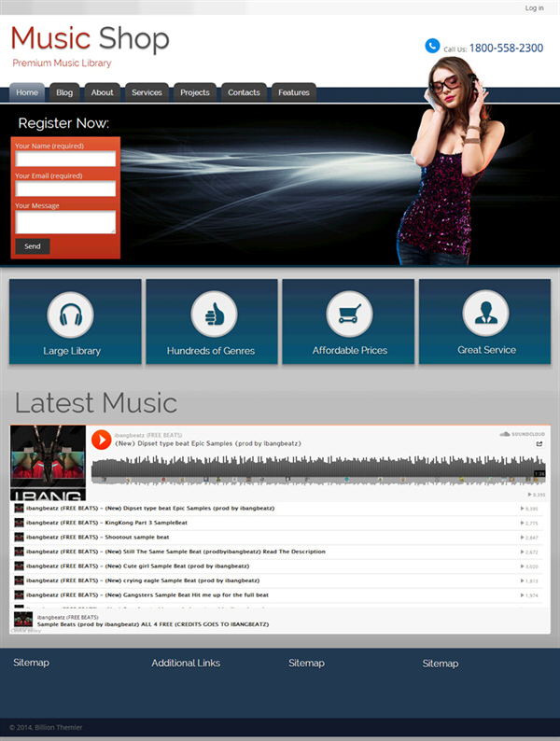
Task: Click the shopping cart Affordable Prices icon
Action: point(349,314)
